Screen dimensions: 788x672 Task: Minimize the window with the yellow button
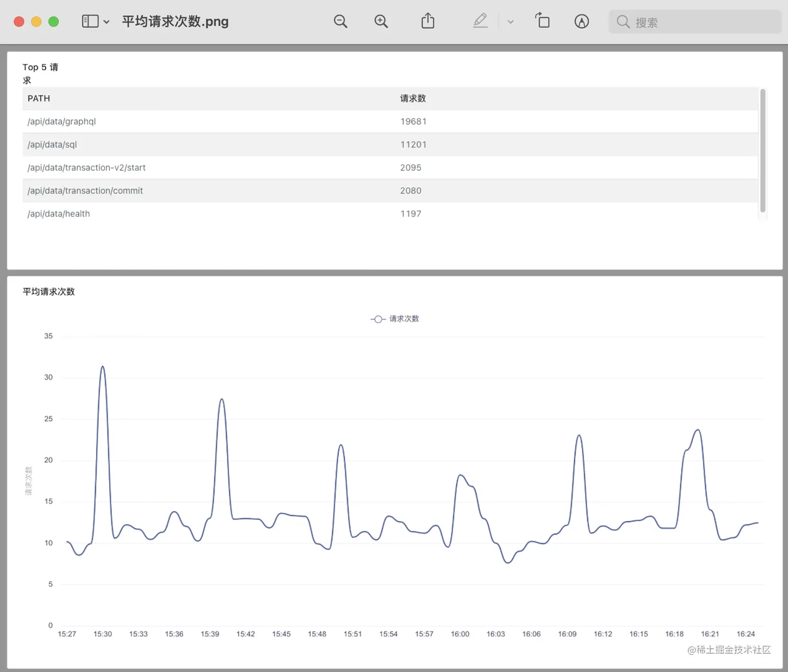36,21
